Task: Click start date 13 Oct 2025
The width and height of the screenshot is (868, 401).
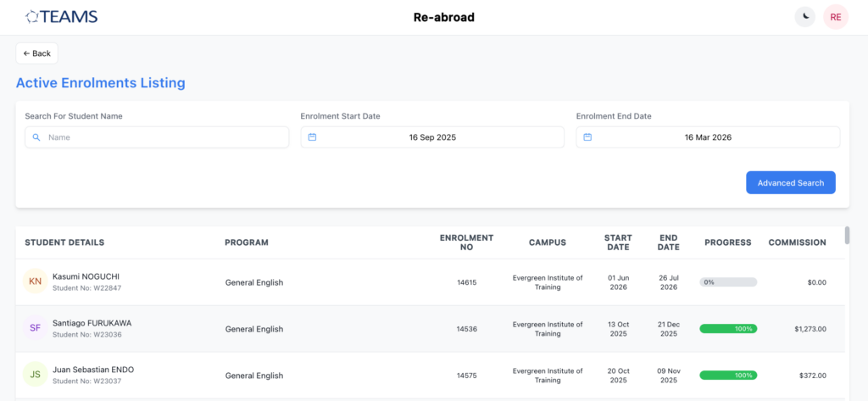Action: [618, 329]
